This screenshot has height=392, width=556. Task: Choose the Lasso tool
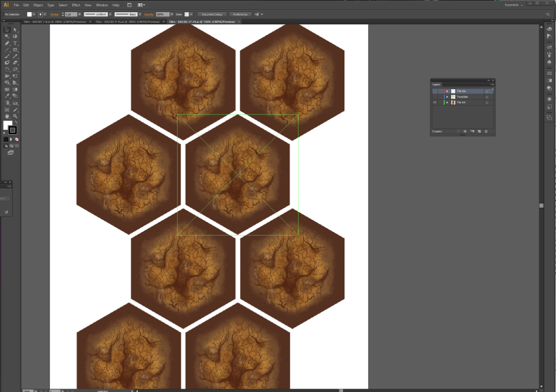click(15, 36)
